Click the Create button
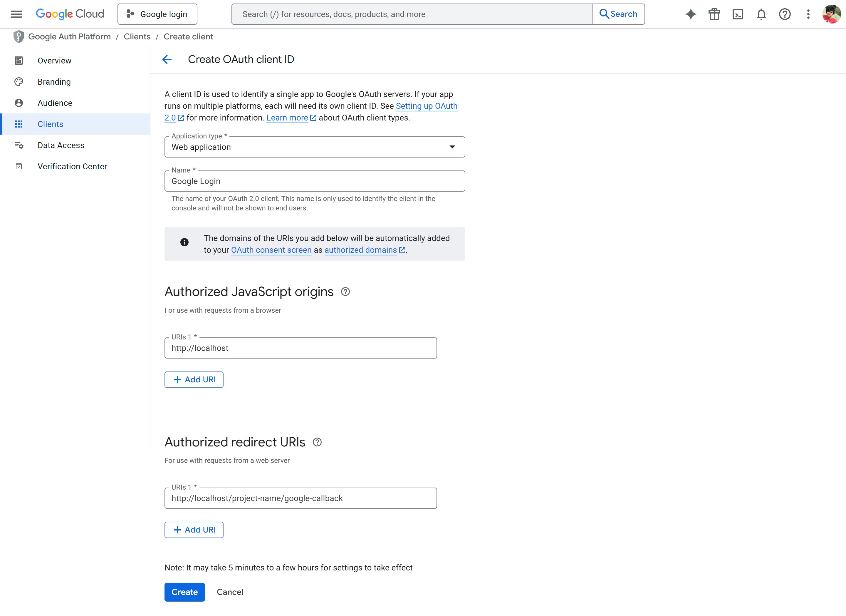846x616 pixels. click(184, 592)
